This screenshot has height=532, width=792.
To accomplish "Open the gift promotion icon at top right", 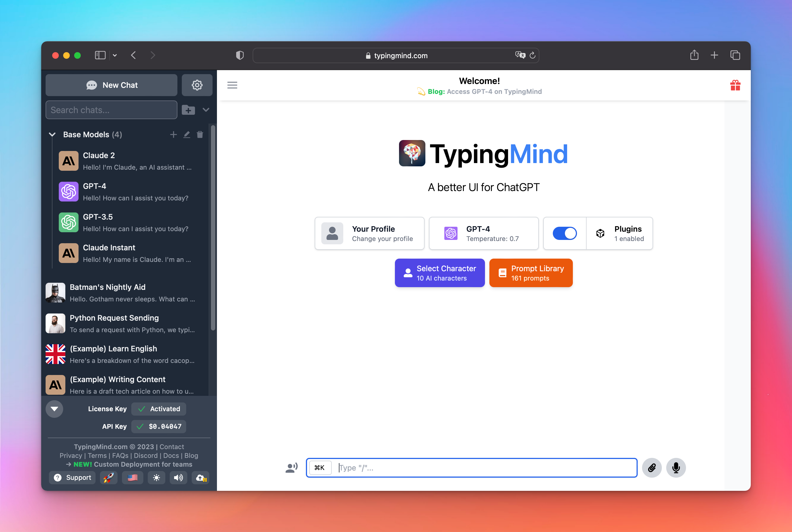I will 735,85.
